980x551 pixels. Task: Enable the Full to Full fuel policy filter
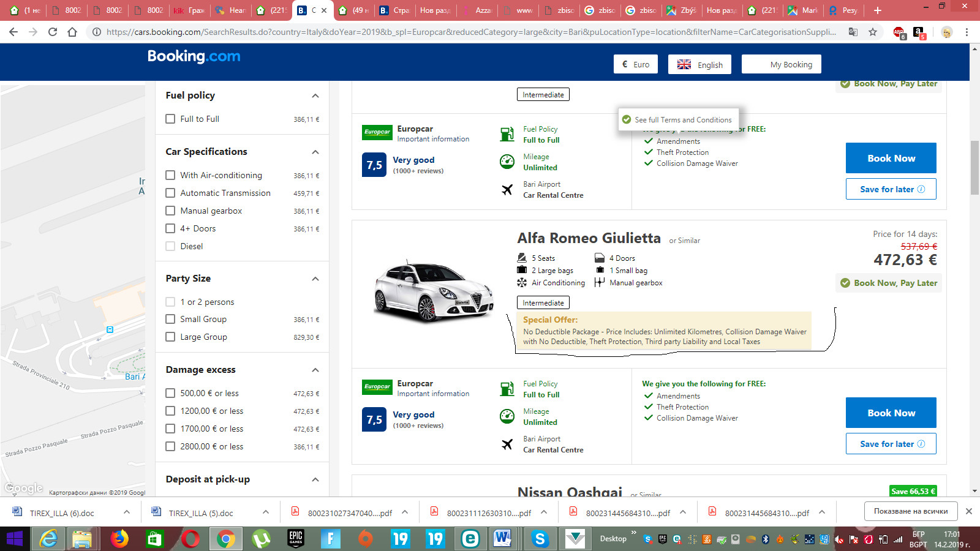pos(170,119)
